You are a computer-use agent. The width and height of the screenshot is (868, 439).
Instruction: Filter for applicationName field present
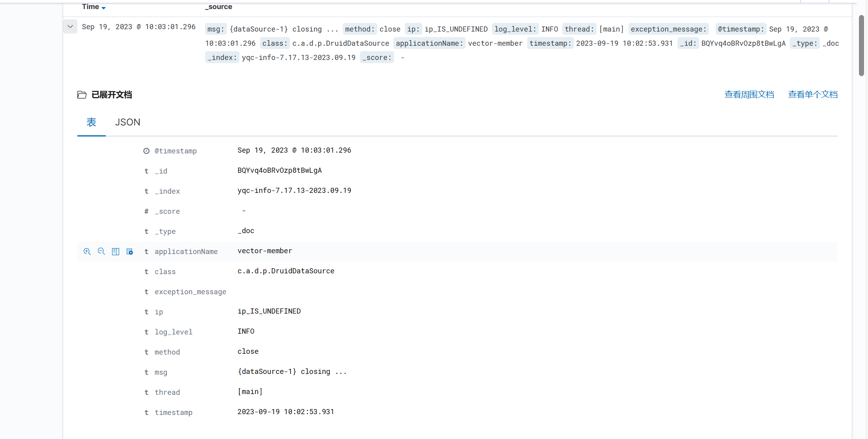130,252
